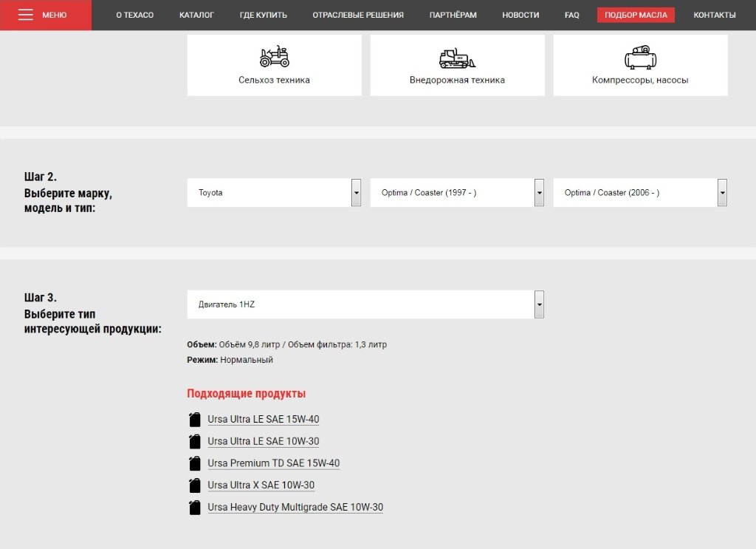
Task: Select the bulldozer off-road machinery icon
Action: tap(457, 58)
